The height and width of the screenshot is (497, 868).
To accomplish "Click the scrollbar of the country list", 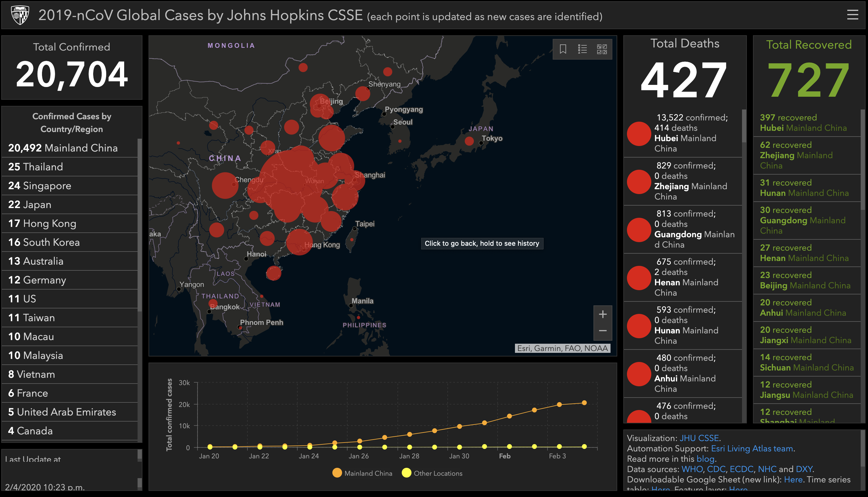I will [139, 225].
